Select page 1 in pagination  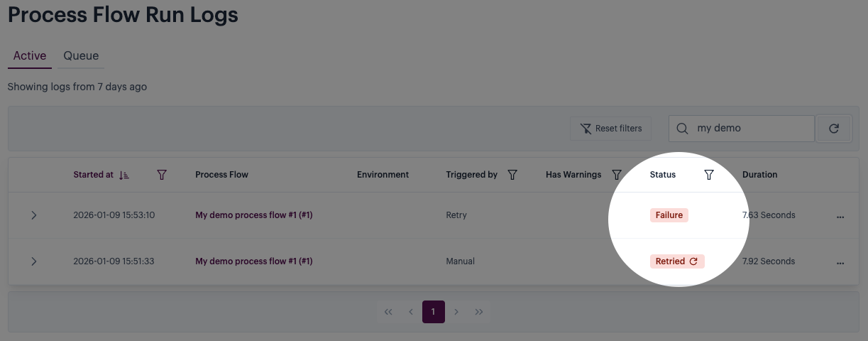click(433, 312)
